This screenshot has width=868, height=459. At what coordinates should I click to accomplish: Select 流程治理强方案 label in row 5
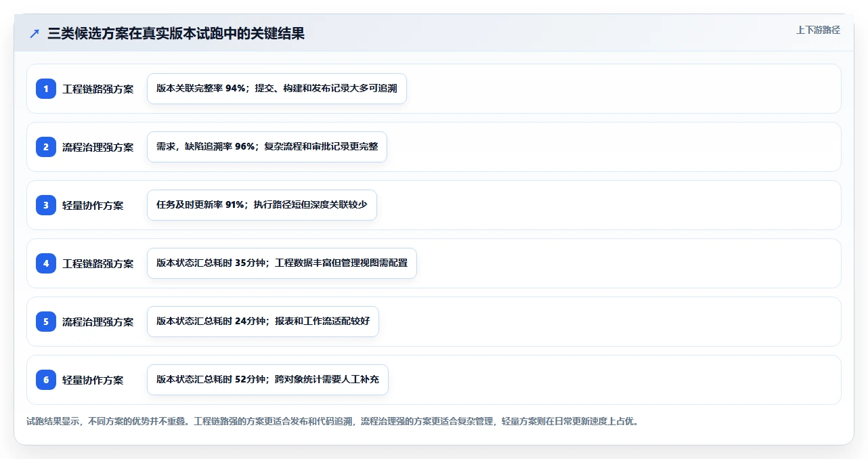[98, 322]
